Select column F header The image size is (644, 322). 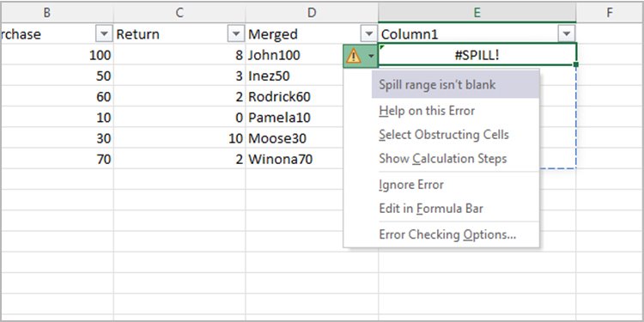click(x=610, y=12)
